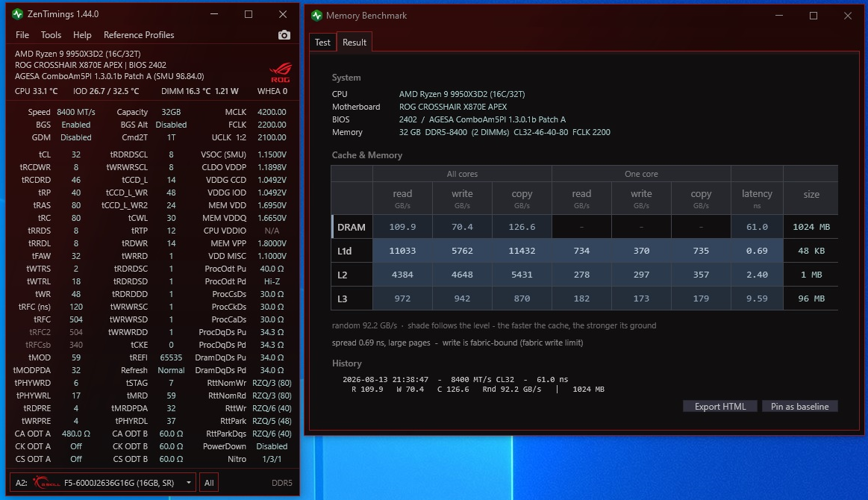Take a screenshot with the camera icon
The width and height of the screenshot is (868, 500).
click(x=284, y=35)
